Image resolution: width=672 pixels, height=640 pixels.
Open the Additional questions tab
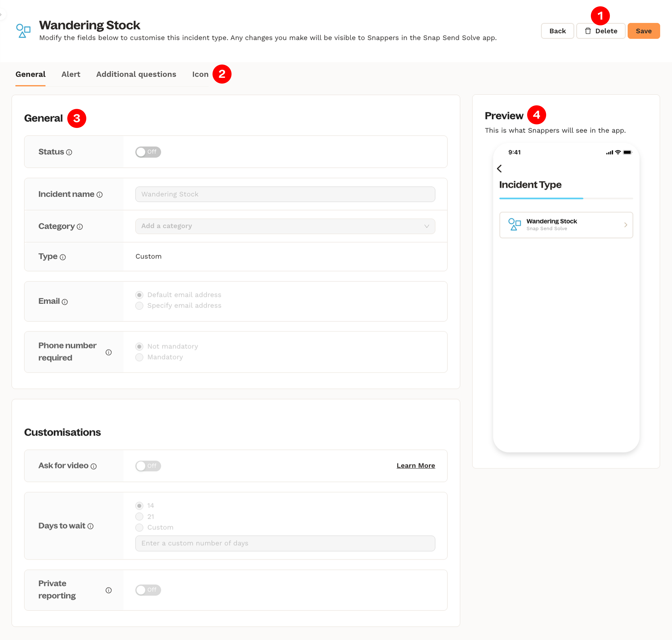136,74
